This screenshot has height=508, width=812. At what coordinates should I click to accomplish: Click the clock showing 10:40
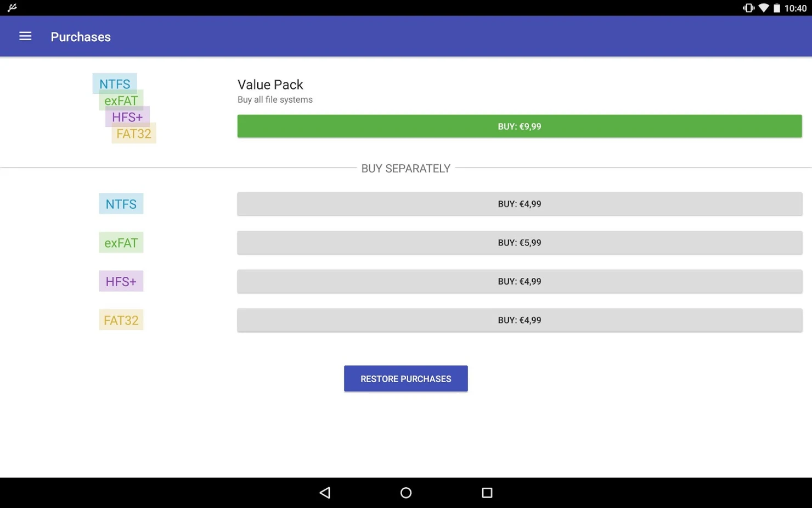click(x=796, y=8)
